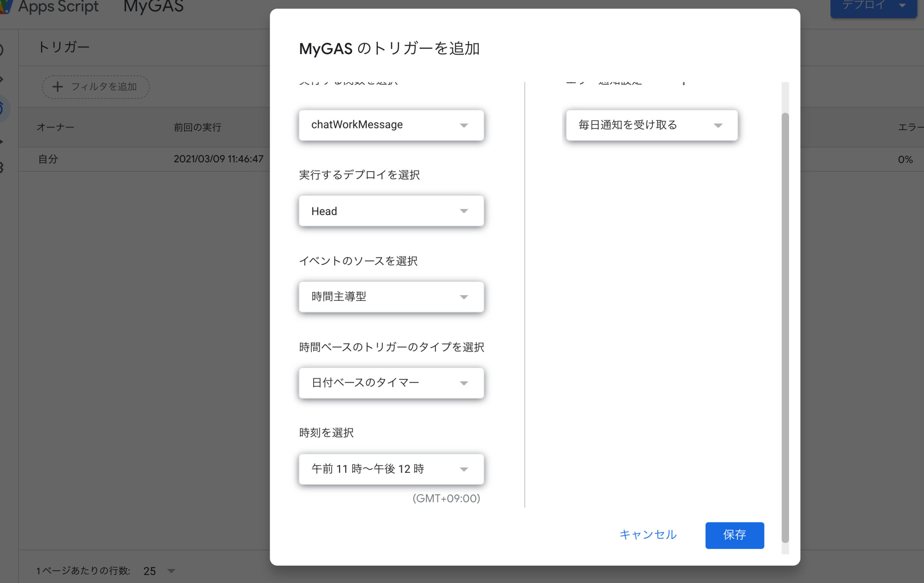Click the plus icon in フィルタを追加
The image size is (924, 583).
click(57, 87)
